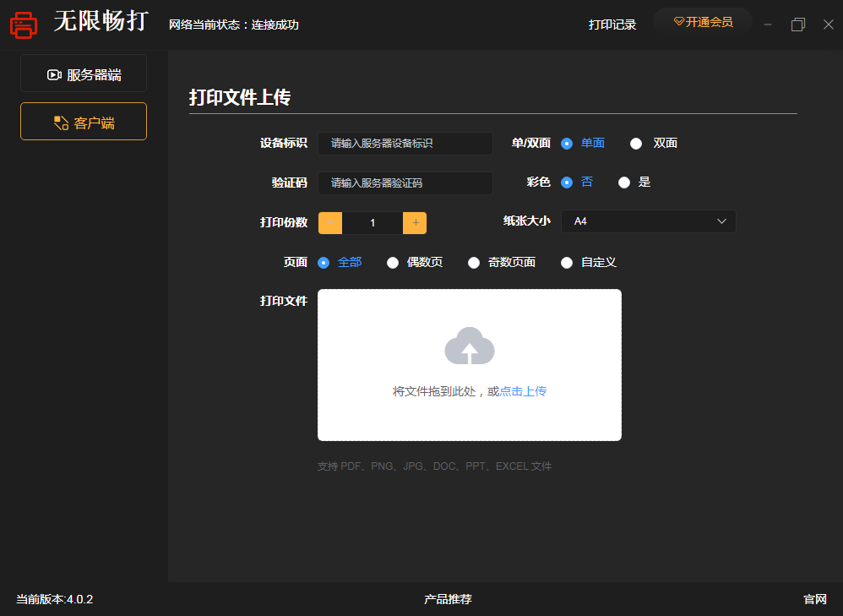Open the 纸张大小 paper size dropdown
The height and width of the screenshot is (616, 843).
pyautogui.click(x=648, y=221)
